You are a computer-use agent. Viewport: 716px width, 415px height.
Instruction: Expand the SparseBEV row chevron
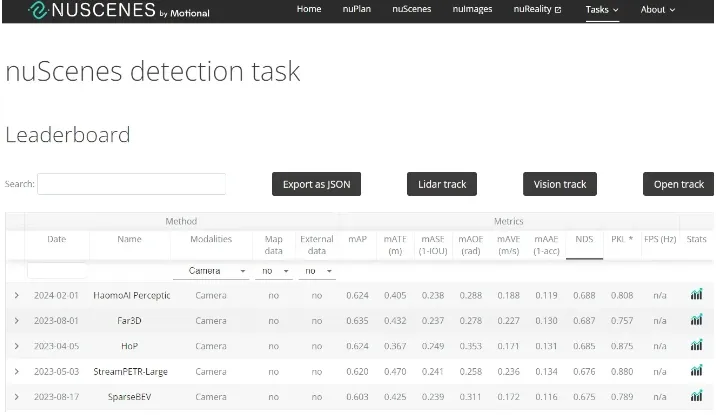tap(16, 397)
